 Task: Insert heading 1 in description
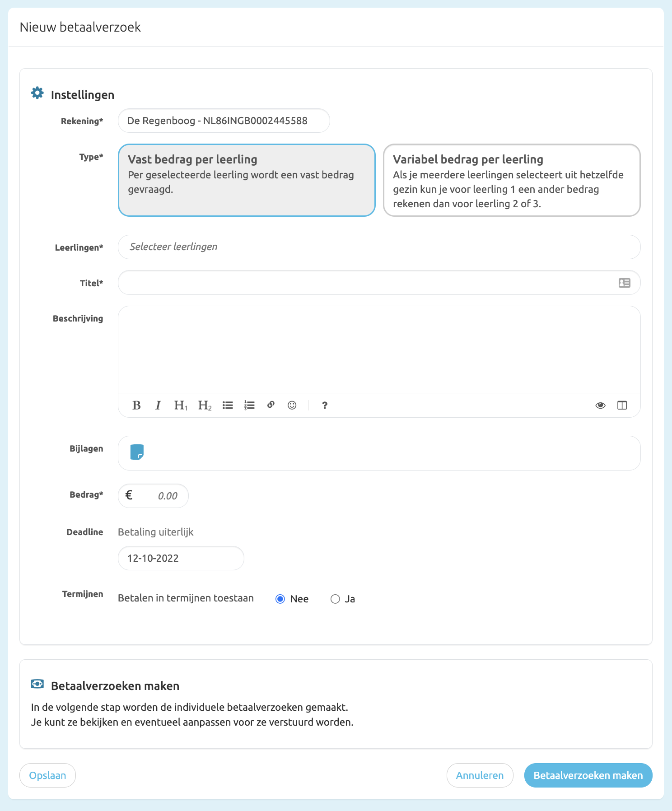181,405
